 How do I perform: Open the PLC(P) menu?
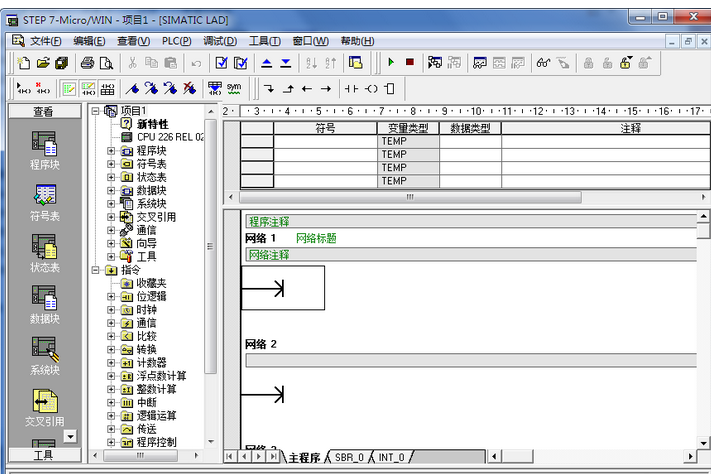(176, 41)
